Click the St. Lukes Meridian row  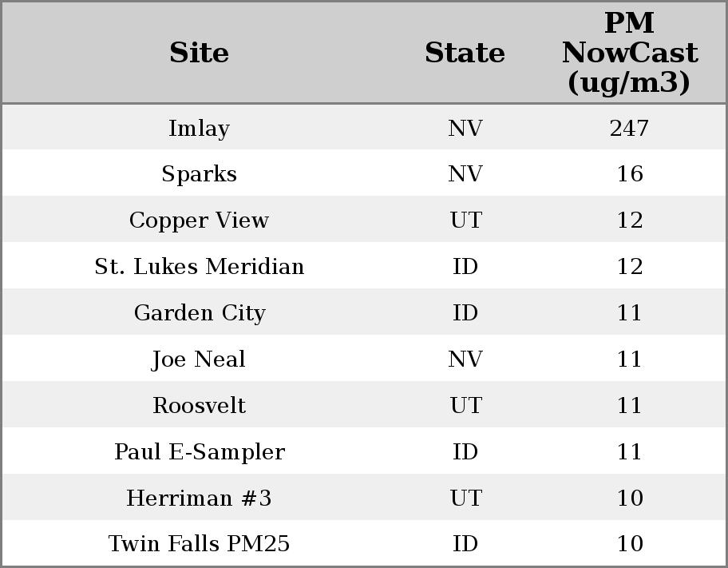(x=199, y=267)
